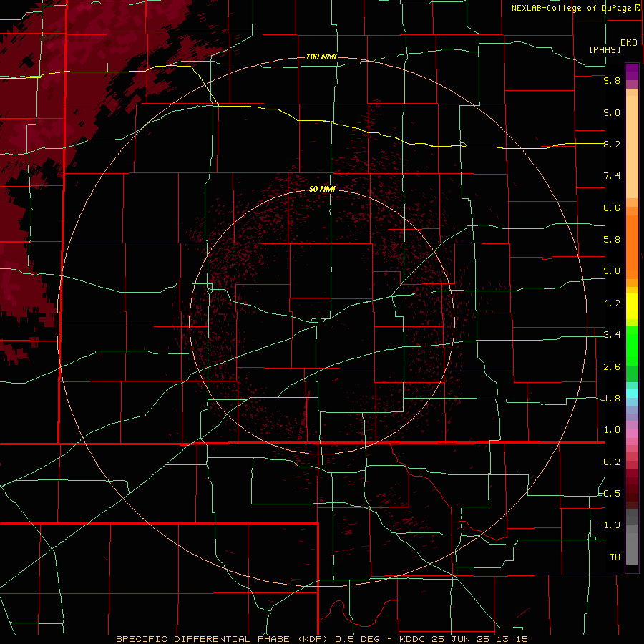644x644 pixels.
Task: Click the purple swatch atop the color scale
Action: pyautogui.click(x=632, y=72)
